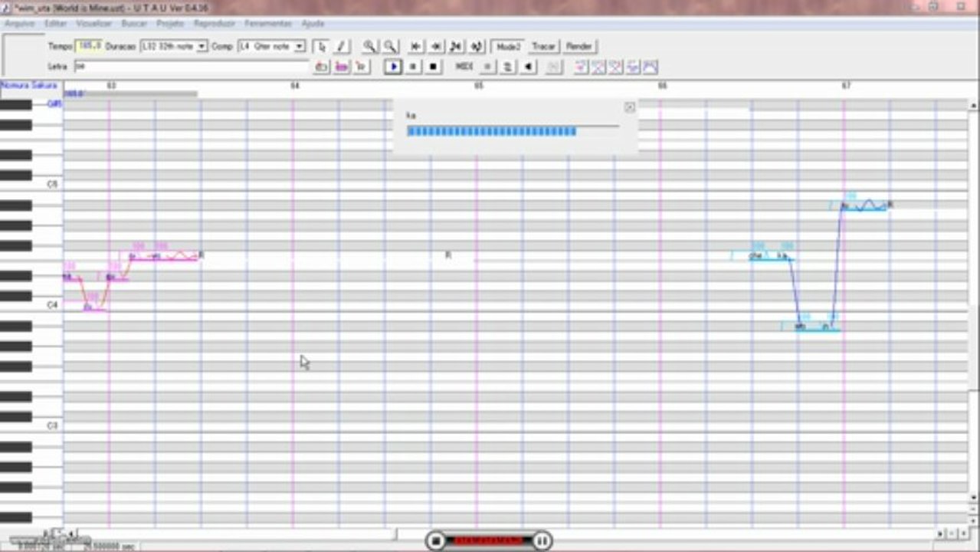Zoom in with the magnifier plus icon
The height and width of the screenshot is (552, 980).
point(370,47)
